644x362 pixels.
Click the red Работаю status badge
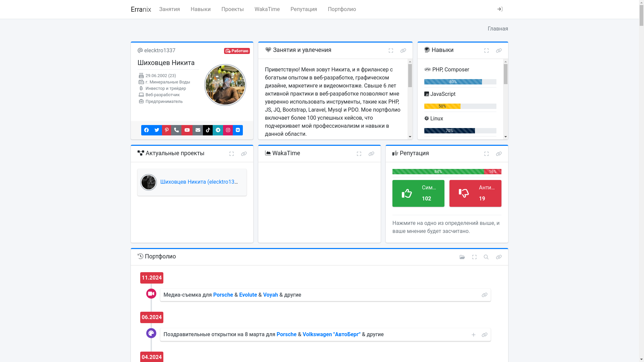coord(237,51)
